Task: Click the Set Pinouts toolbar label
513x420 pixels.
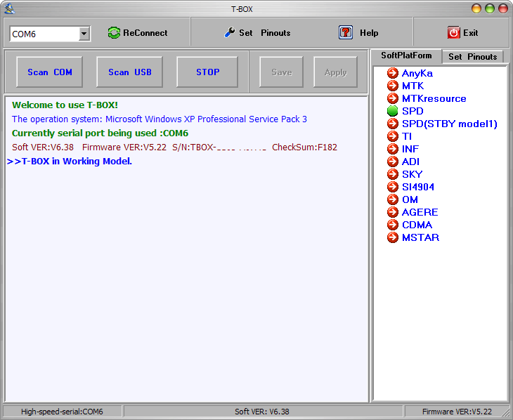Action: pyautogui.click(x=265, y=33)
